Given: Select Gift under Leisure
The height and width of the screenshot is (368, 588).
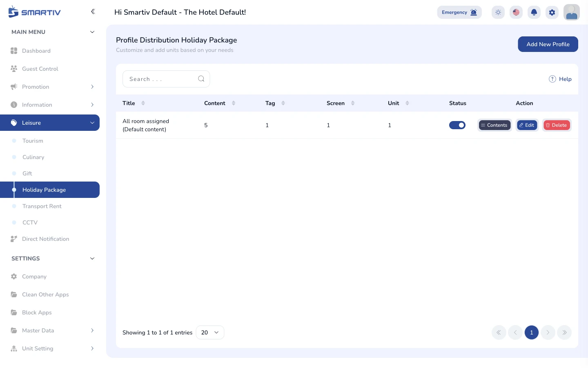Looking at the screenshot, I should point(50,173).
